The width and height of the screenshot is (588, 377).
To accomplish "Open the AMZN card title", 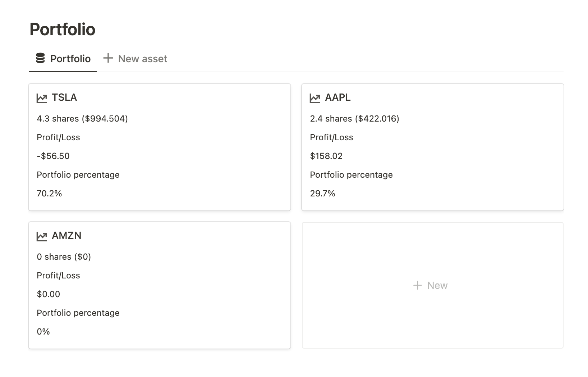I will point(66,236).
